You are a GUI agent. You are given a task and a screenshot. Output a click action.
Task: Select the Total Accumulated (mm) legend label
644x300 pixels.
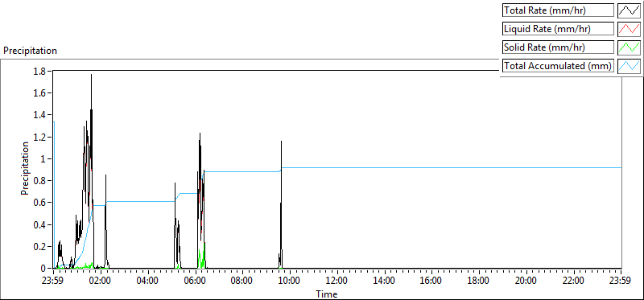click(x=558, y=65)
